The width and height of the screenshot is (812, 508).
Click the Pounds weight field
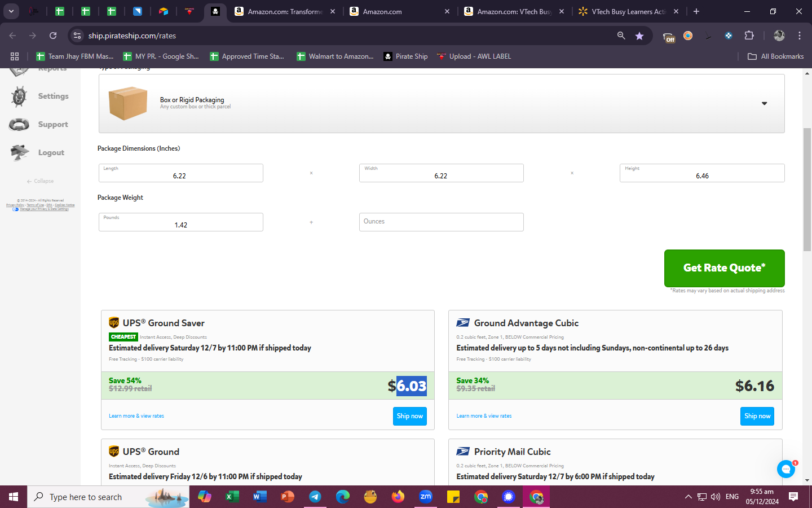point(180,222)
